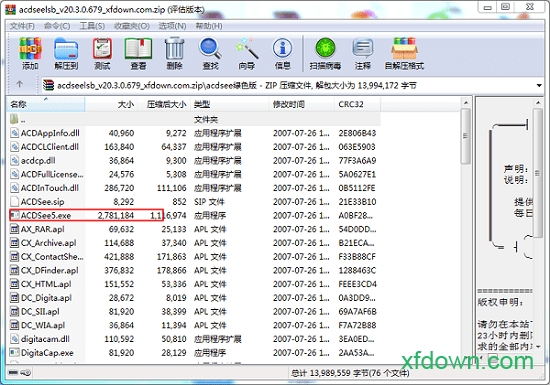
Task: Click the status bar drive icon
Action: [x=13, y=372]
